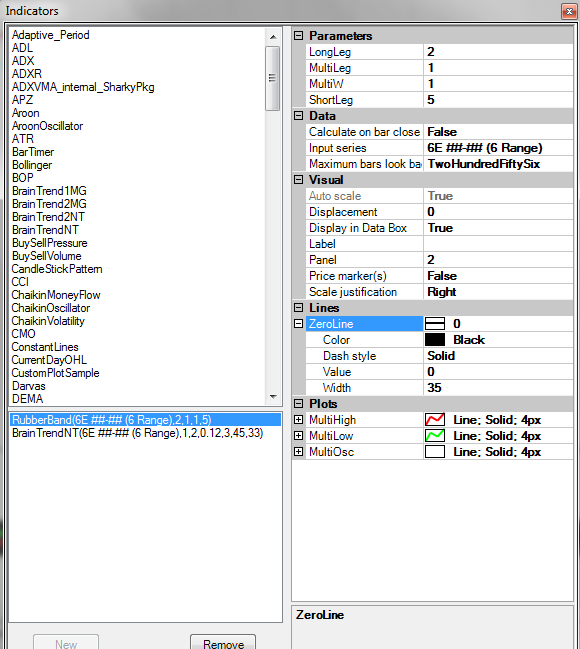Open the Panel value field

[498, 260]
